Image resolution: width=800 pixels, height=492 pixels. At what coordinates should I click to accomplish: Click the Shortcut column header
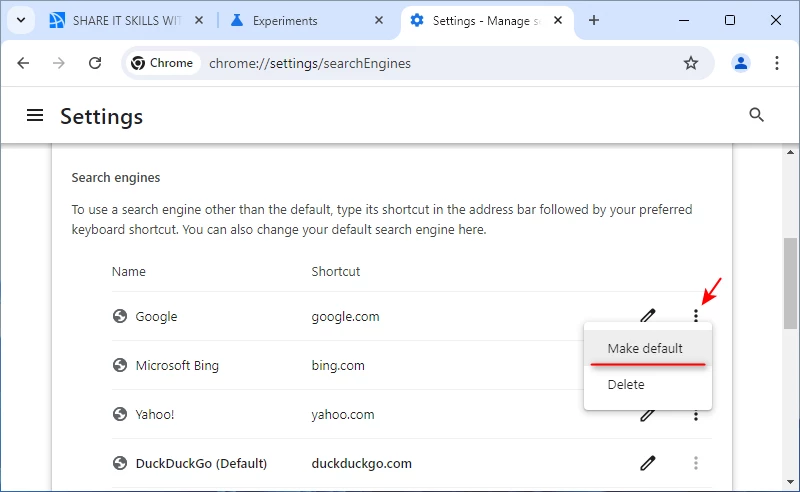pos(336,272)
